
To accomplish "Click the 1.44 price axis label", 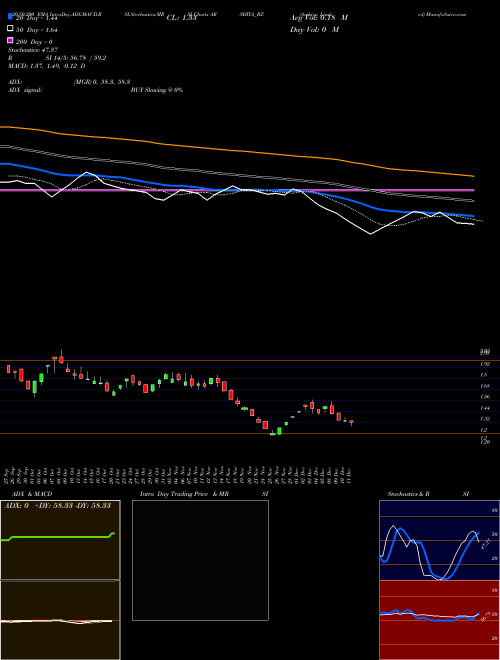I will (x=484, y=408).
